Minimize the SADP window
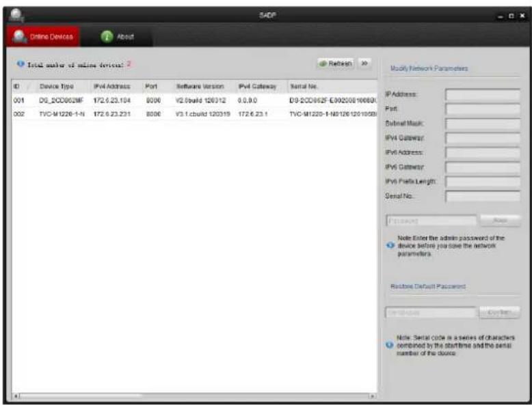This screenshot has width=532, height=405. (x=502, y=16)
